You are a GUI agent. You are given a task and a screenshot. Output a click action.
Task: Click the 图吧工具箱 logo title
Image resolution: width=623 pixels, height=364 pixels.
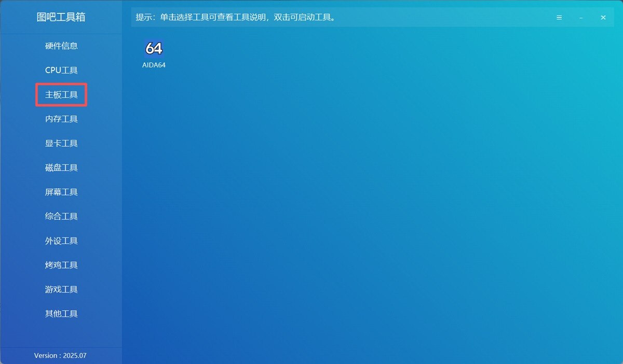click(61, 17)
